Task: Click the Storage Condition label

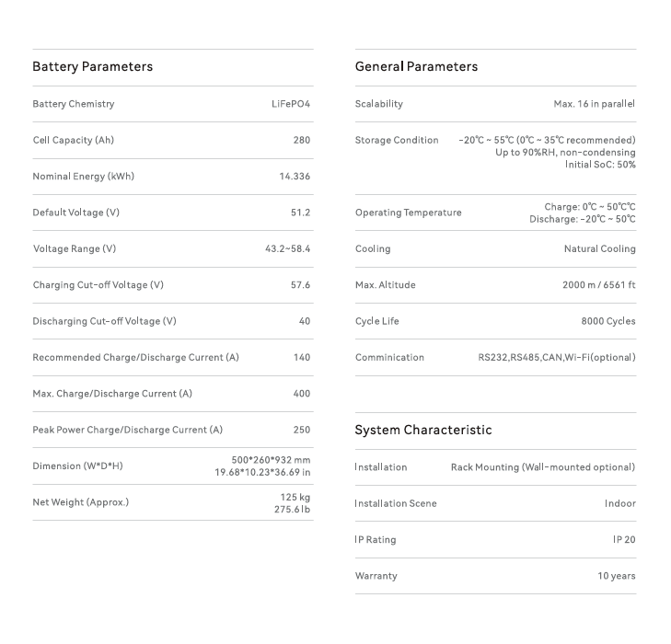Action: tap(397, 141)
